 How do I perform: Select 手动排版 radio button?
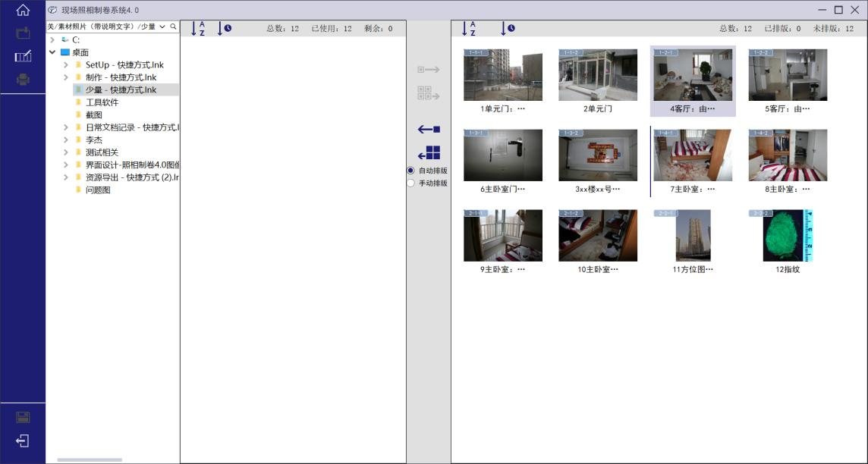tap(410, 183)
